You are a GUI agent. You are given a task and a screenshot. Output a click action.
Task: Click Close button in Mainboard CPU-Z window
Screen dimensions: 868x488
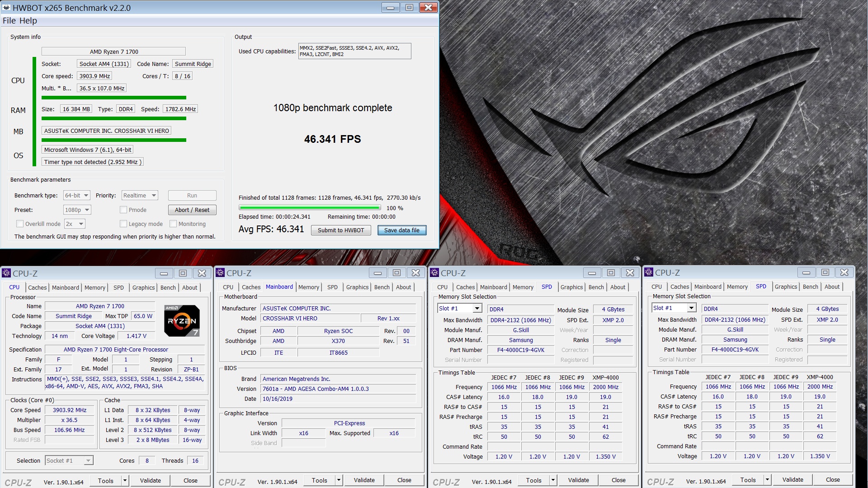pos(404,481)
